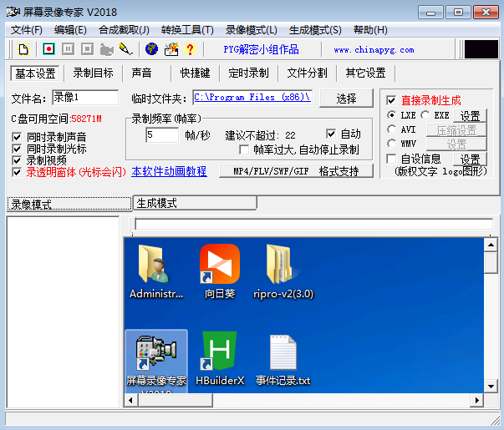Image resolution: width=504 pixels, height=430 pixels.
Task: Switch to the 其它设置 tab
Action: coord(365,73)
